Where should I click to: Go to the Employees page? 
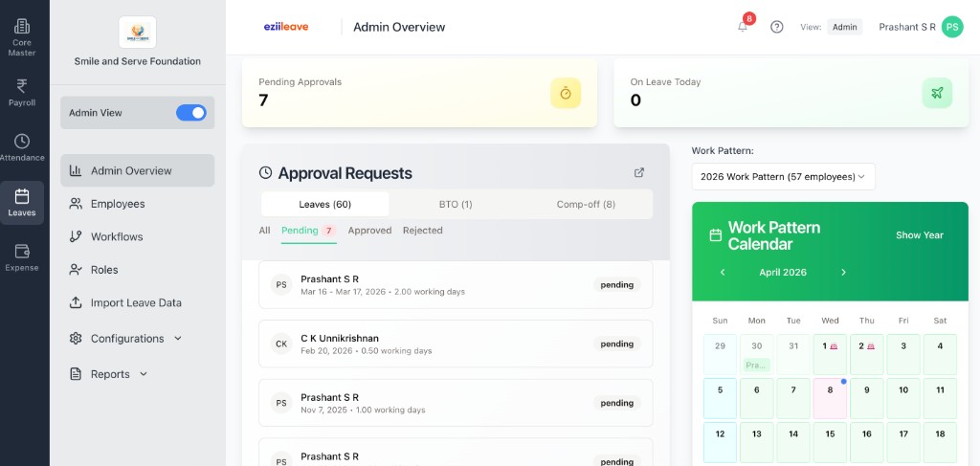(x=138, y=204)
